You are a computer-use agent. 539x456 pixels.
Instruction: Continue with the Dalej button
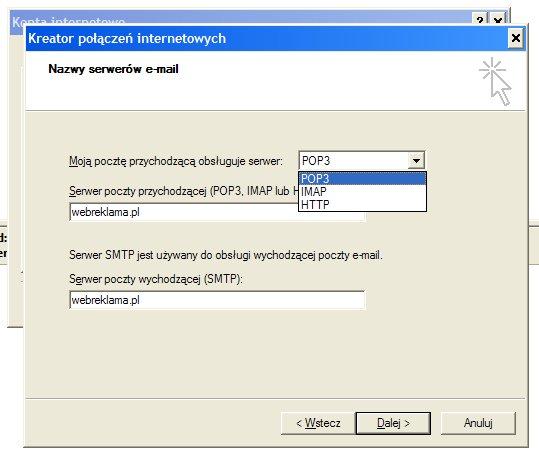(x=393, y=423)
